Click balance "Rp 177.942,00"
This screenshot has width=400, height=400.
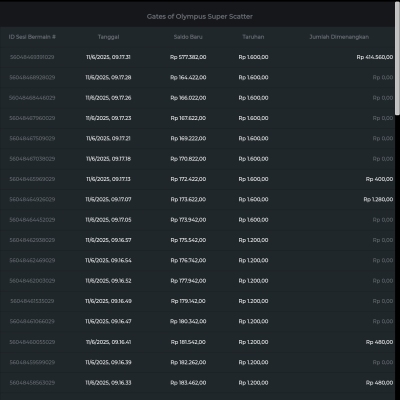[188, 281]
